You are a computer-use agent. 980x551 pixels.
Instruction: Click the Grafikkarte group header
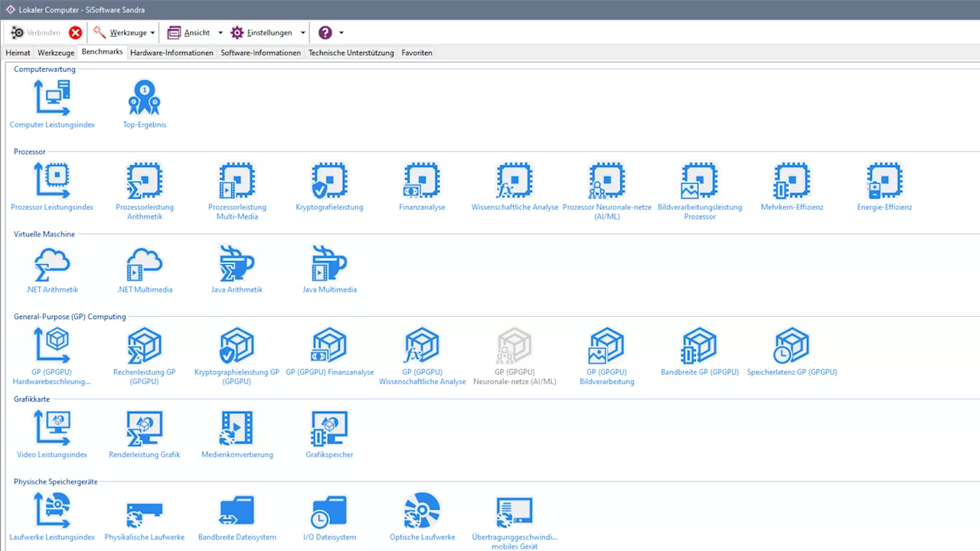point(32,399)
